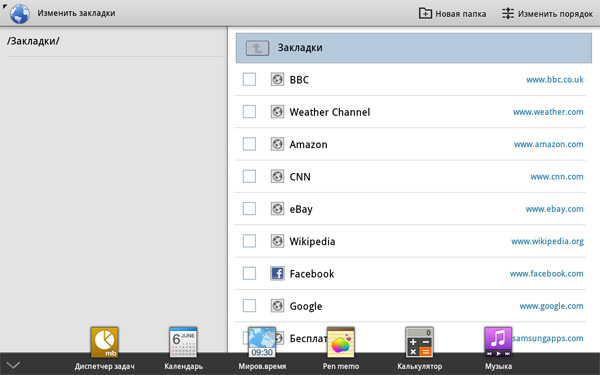Enable the Google bookmark checkbox
Viewport: 600px width, 375px height.
click(x=249, y=306)
